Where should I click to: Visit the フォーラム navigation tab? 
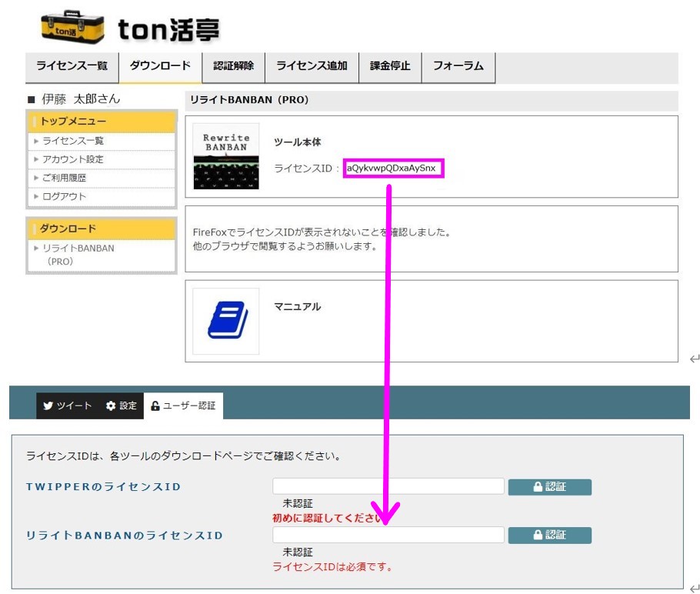458,66
